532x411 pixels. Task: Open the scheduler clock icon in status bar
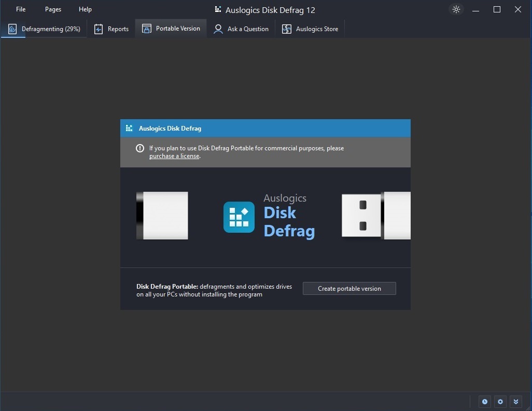click(x=484, y=402)
